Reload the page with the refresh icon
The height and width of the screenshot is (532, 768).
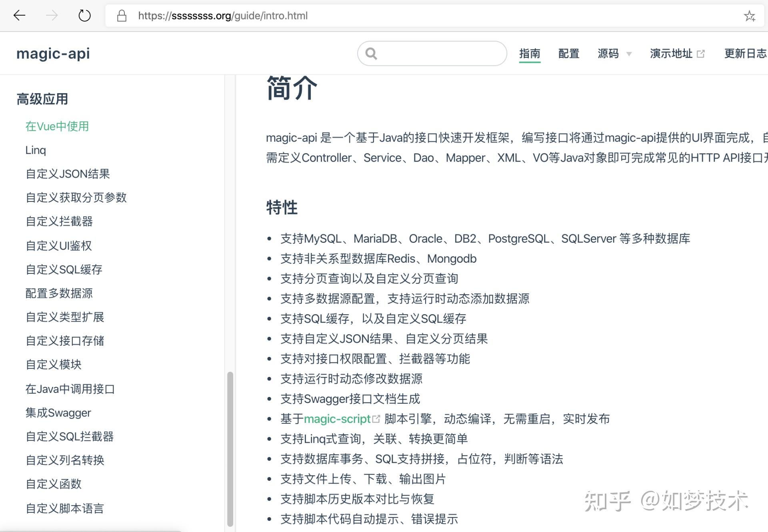click(84, 16)
